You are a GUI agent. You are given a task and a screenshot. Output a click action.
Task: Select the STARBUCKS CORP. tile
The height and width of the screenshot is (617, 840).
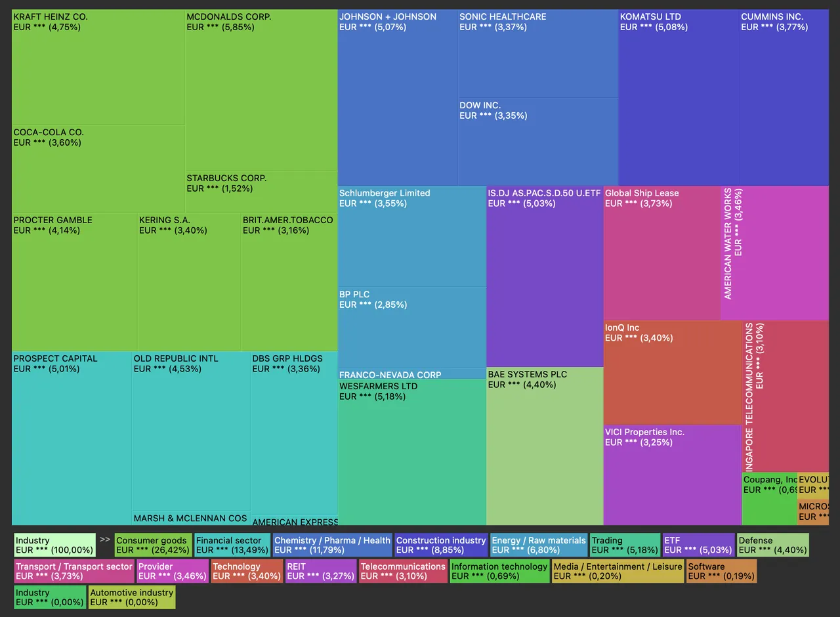tap(261, 192)
